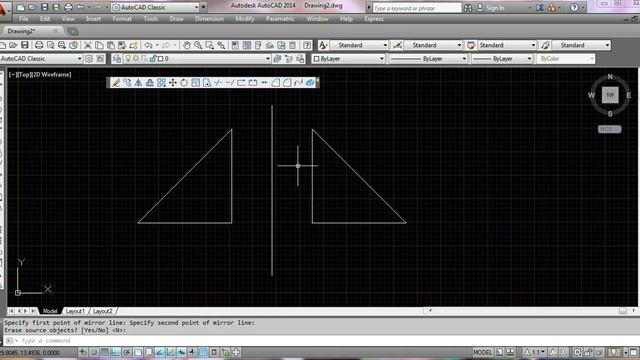
Task: Click the keyword search box
Action: pos(417,8)
